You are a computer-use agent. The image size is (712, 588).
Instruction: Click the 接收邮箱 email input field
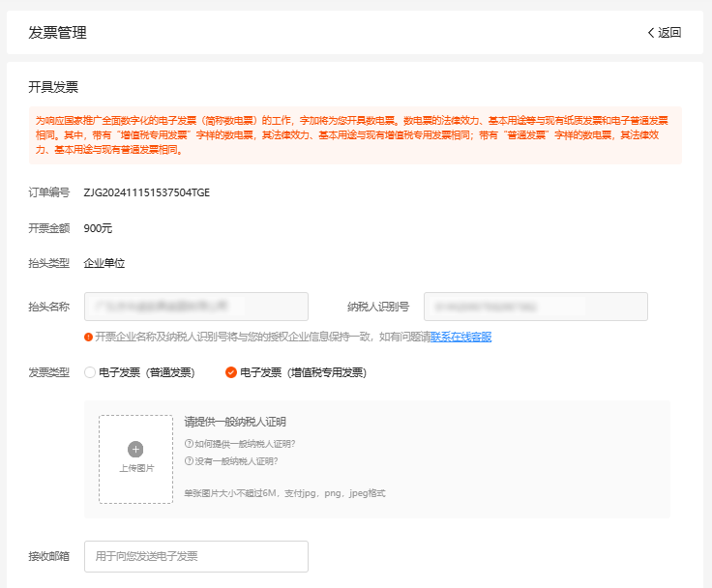(x=196, y=556)
